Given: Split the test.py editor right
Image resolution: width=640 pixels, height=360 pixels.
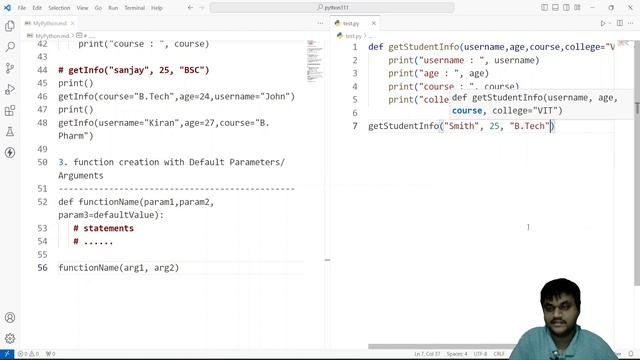Looking at the screenshot, I should 620,23.
